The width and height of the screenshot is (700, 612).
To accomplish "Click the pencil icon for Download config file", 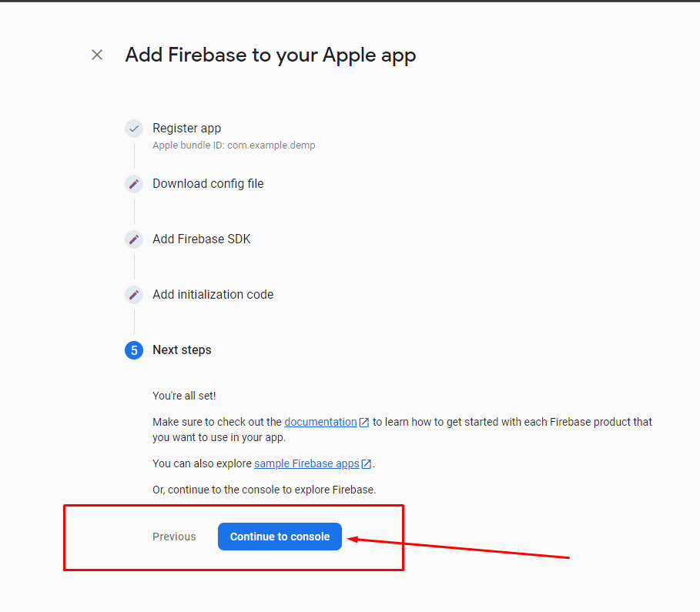I will [134, 184].
